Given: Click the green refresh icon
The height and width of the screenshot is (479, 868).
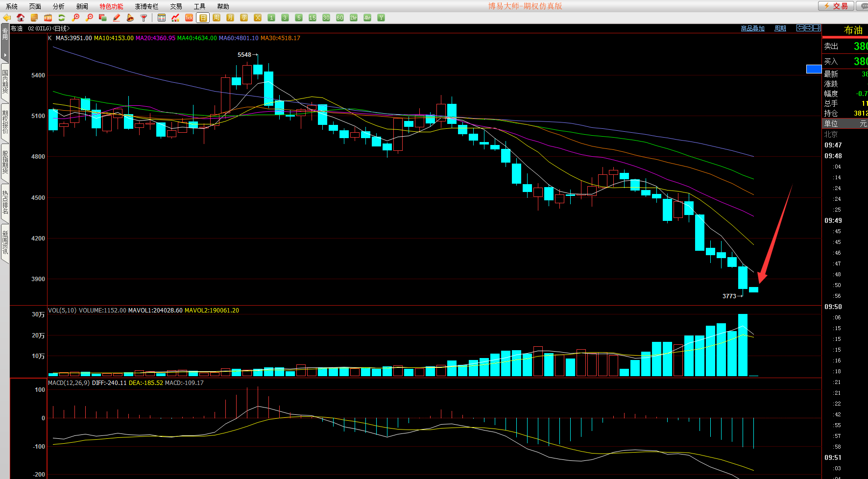Looking at the screenshot, I should pos(62,18).
